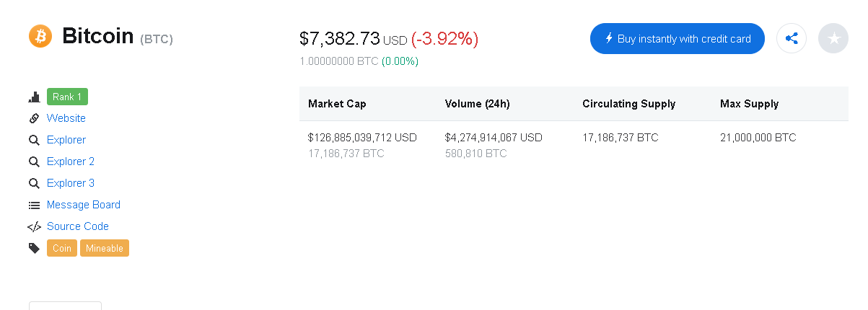868x310 pixels.
Task: Toggle the star watchlist icon
Action: click(x=833, y=38)
